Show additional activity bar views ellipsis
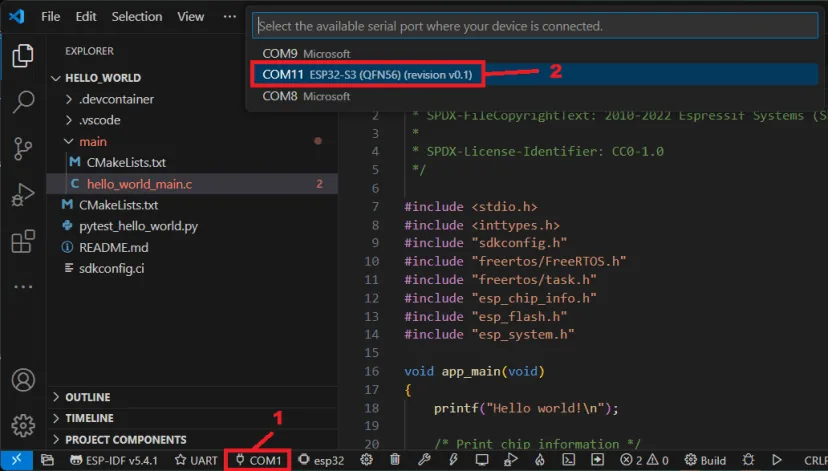The image size is (828, 471). pos(23,287)
